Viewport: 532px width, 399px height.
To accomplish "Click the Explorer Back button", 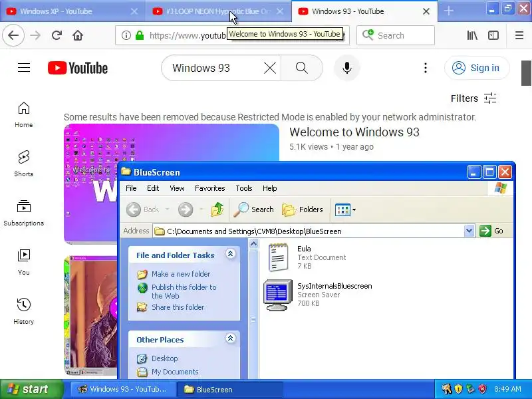I will tap(142, 209).
